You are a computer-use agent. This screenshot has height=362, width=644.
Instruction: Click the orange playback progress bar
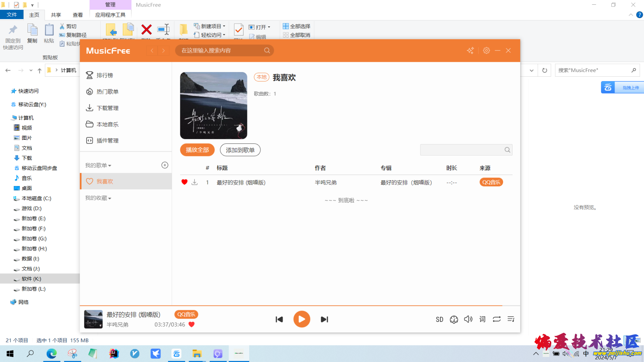[290, 306]
